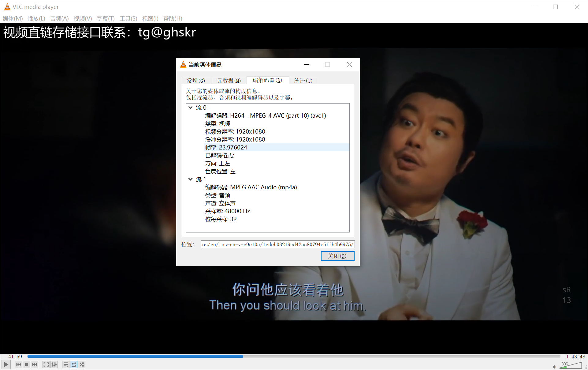Click the 位置 location text field

[x=277, y=244]
